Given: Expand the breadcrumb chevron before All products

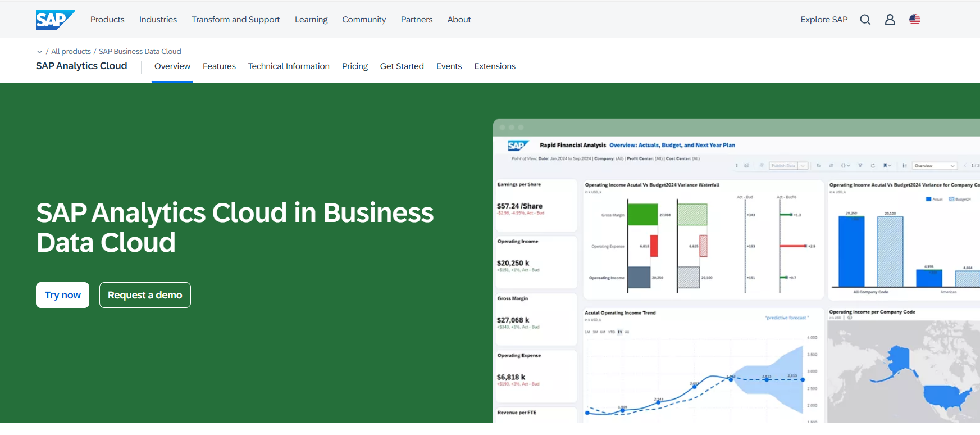Looking at the screenshot, I should (x=39, y=52).
